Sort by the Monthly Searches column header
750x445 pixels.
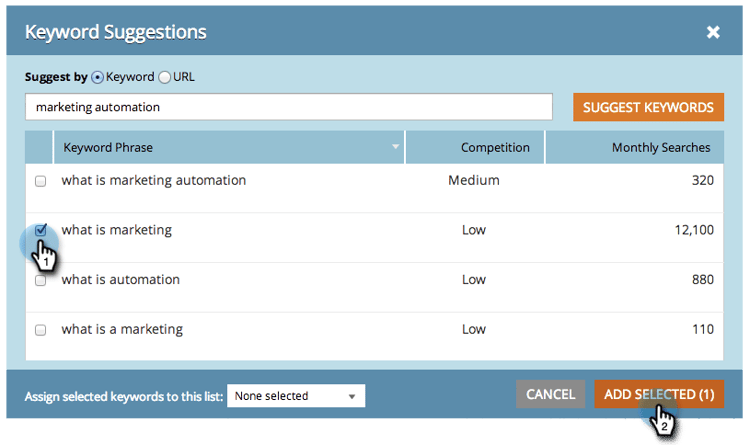(x=661, y=148)
